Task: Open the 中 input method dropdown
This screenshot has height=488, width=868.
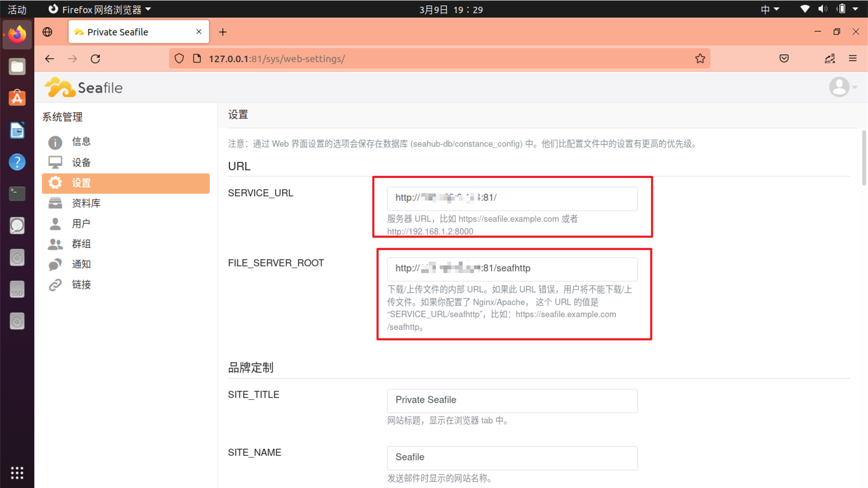Action: pos(769,9)
